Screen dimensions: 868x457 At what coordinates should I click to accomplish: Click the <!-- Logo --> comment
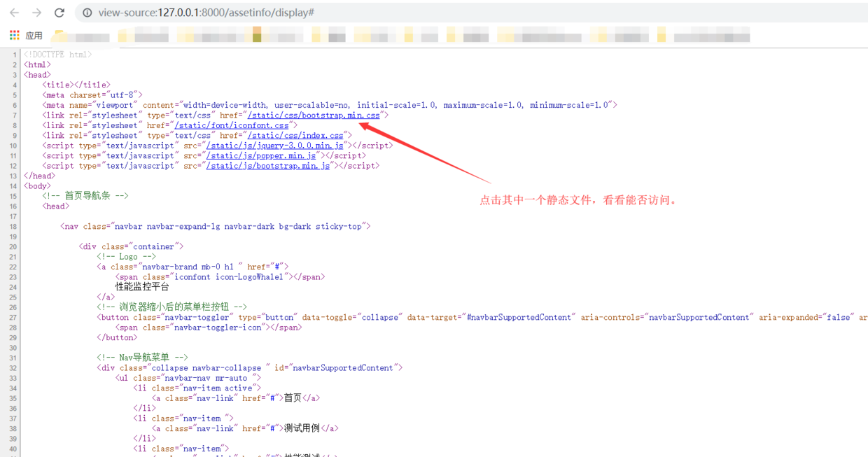(x=127, y=256)
